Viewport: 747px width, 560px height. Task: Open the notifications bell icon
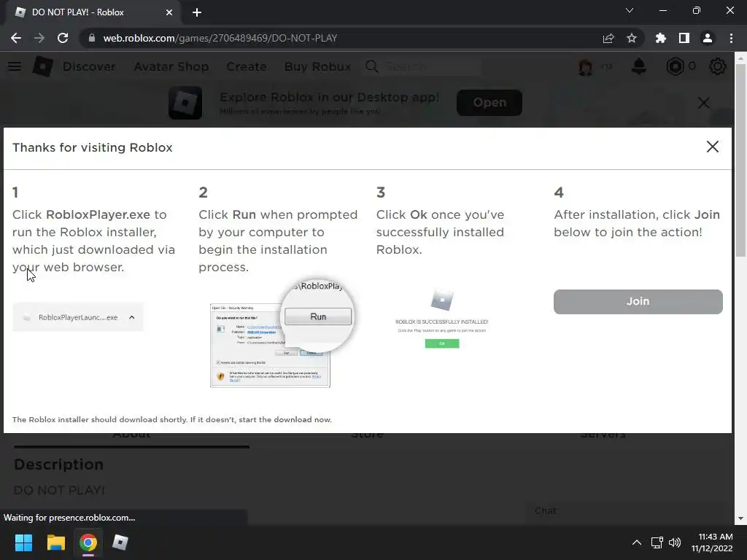tap(639, 66)
